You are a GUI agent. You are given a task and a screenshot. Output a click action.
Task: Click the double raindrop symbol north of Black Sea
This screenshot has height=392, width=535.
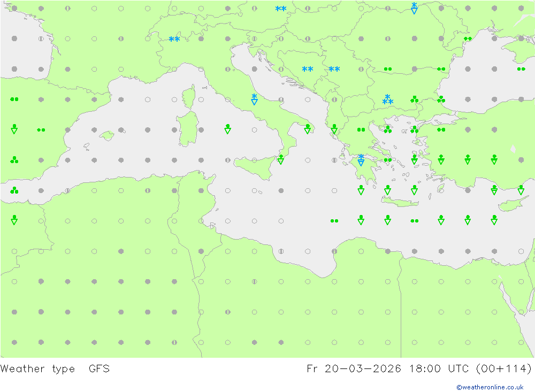coord(468,39)
